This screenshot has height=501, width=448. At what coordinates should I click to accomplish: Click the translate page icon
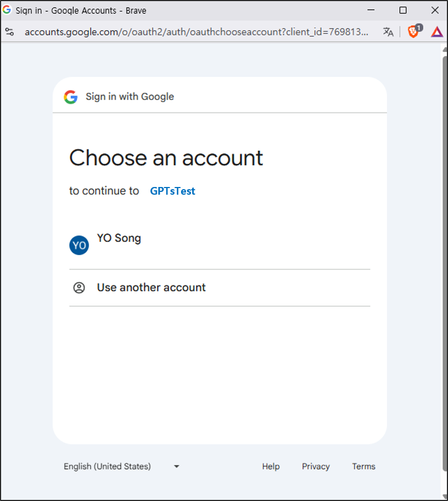point(388,32)
